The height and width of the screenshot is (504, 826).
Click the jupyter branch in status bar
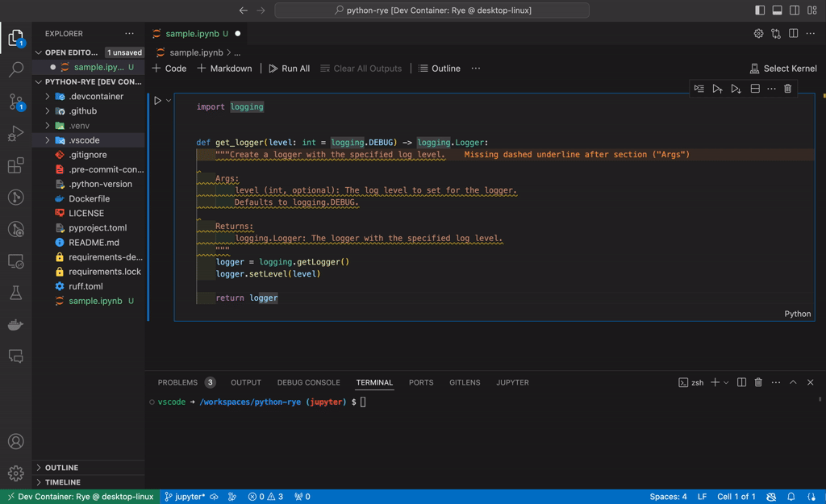click(x=185, y=497)
